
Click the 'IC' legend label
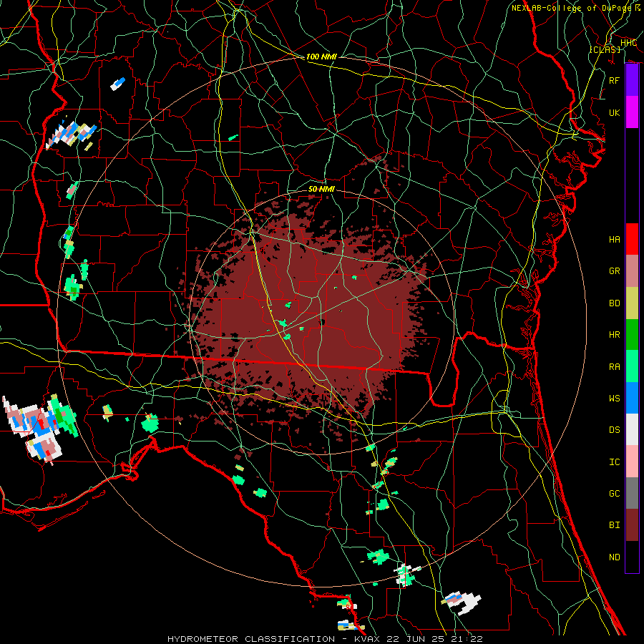[x=614, y=462]
